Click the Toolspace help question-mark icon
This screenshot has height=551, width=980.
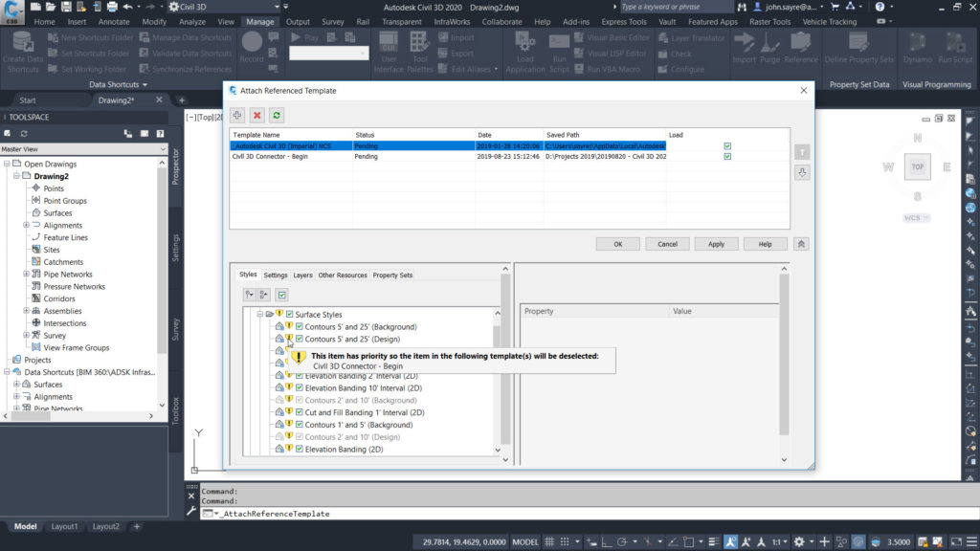(160, 134)
